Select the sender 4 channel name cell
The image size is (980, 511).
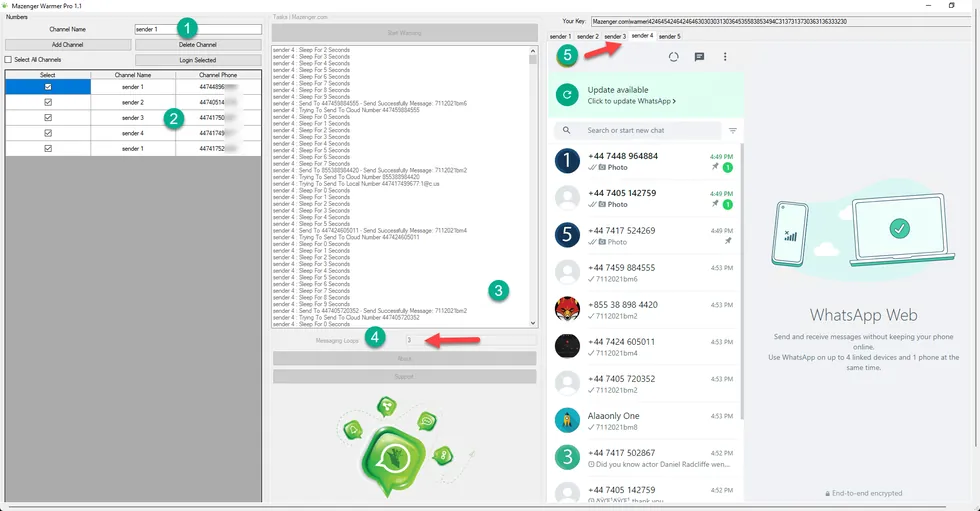133,133
